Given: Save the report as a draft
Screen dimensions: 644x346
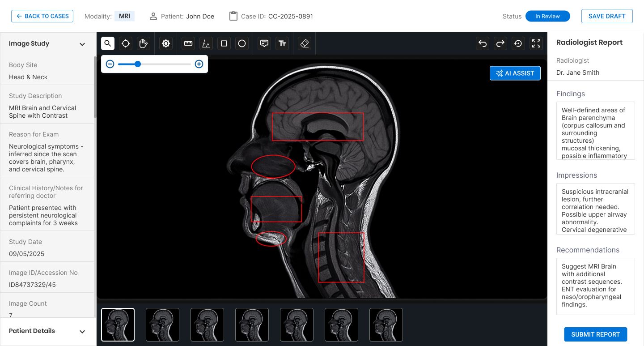Looking at the screenshot, I should tap(607, 16).
